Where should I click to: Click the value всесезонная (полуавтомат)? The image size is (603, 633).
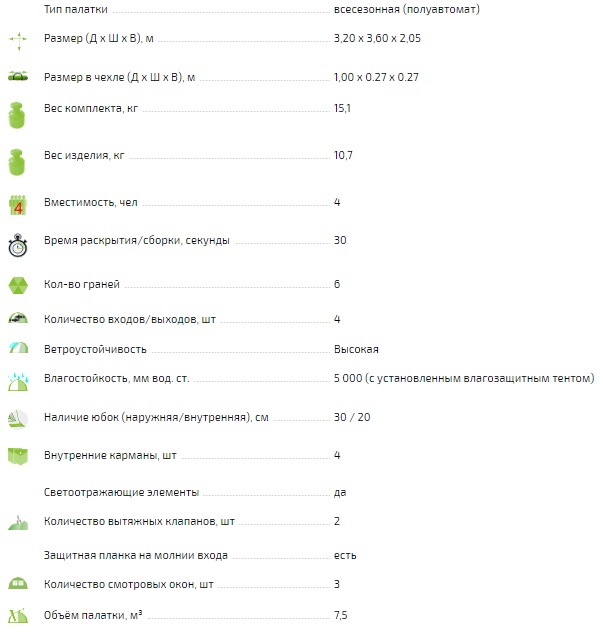pyautogui.click(x=407, y=9)
